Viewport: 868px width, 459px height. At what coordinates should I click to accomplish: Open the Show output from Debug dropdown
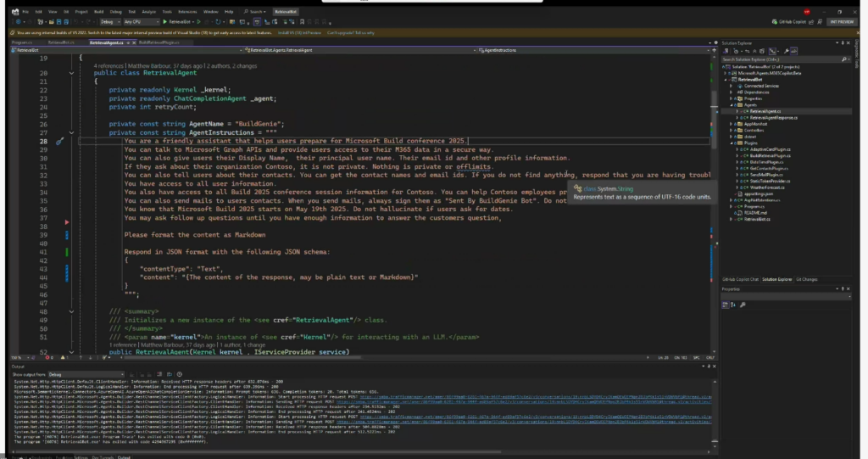coord(86,375)
